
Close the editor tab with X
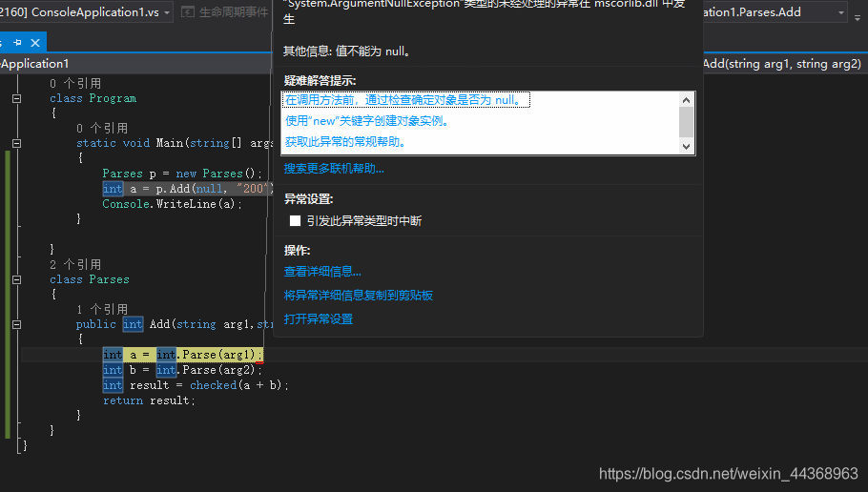35,43
